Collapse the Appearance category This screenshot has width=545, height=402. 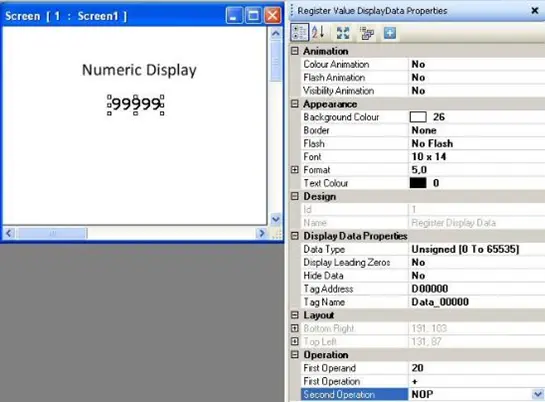tap(295, 104)
